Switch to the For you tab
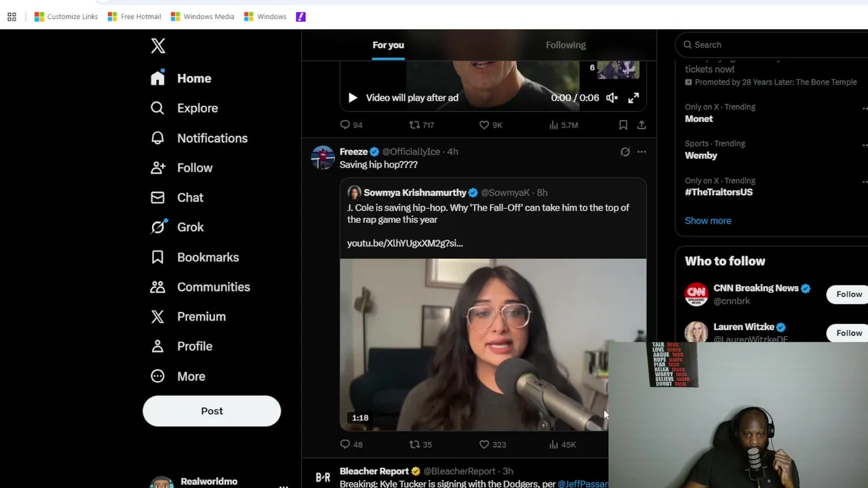The image size is (868, 488). 388,45
